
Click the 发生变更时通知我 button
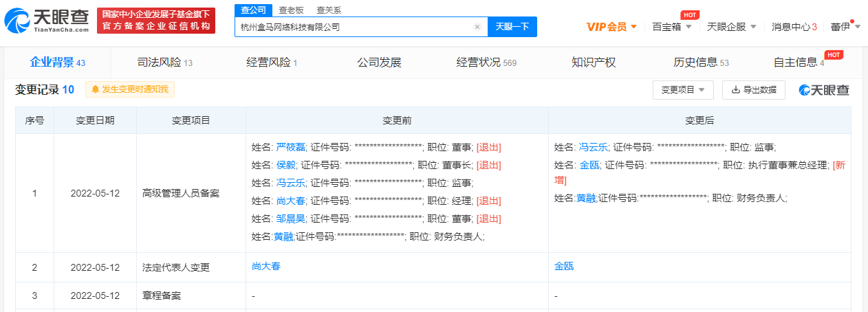(x=131, y=89)
